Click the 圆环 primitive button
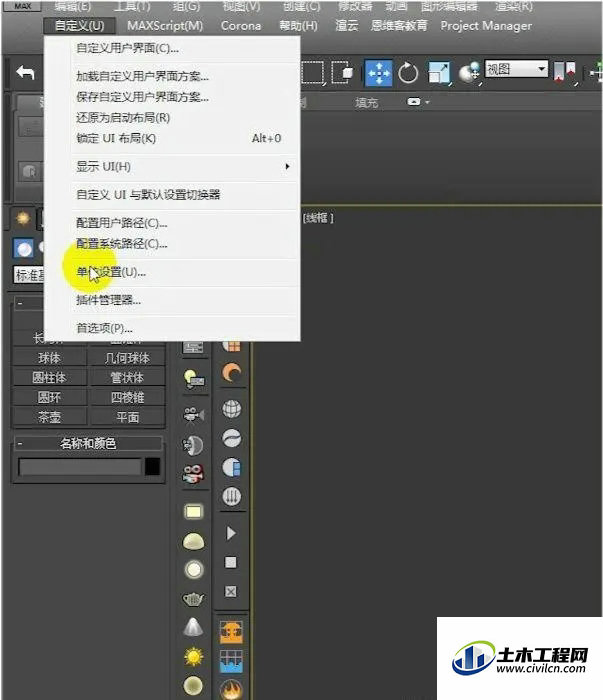 tap(49, 397)
